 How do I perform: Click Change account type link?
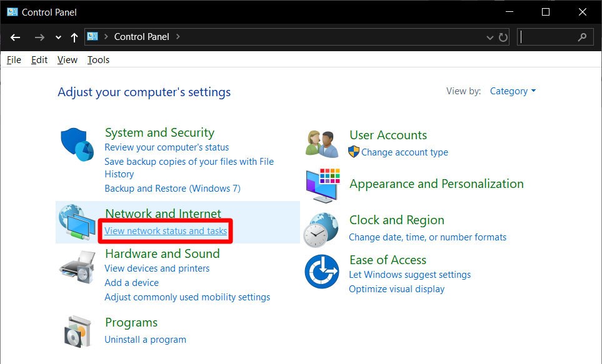404,152
